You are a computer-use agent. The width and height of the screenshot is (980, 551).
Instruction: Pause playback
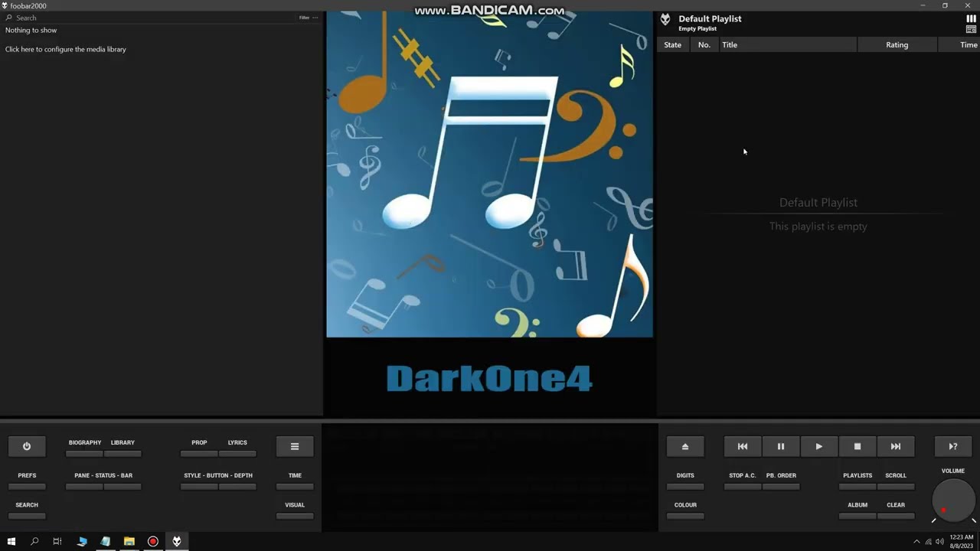781,446
